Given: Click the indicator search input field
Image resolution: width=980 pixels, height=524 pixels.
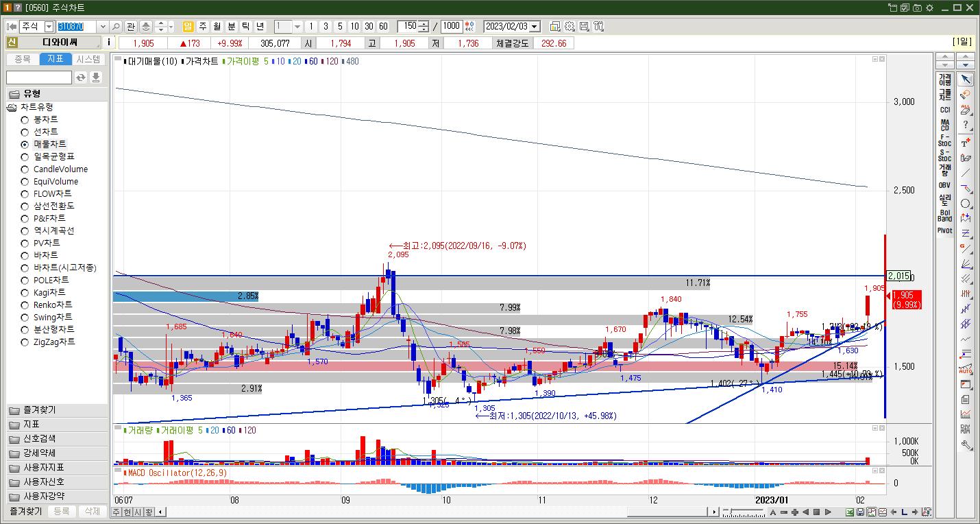Looking at the screenshot, I should click(x=39, y=78).
